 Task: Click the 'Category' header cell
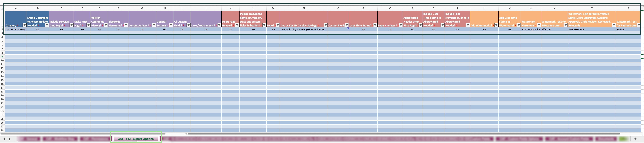16,19
